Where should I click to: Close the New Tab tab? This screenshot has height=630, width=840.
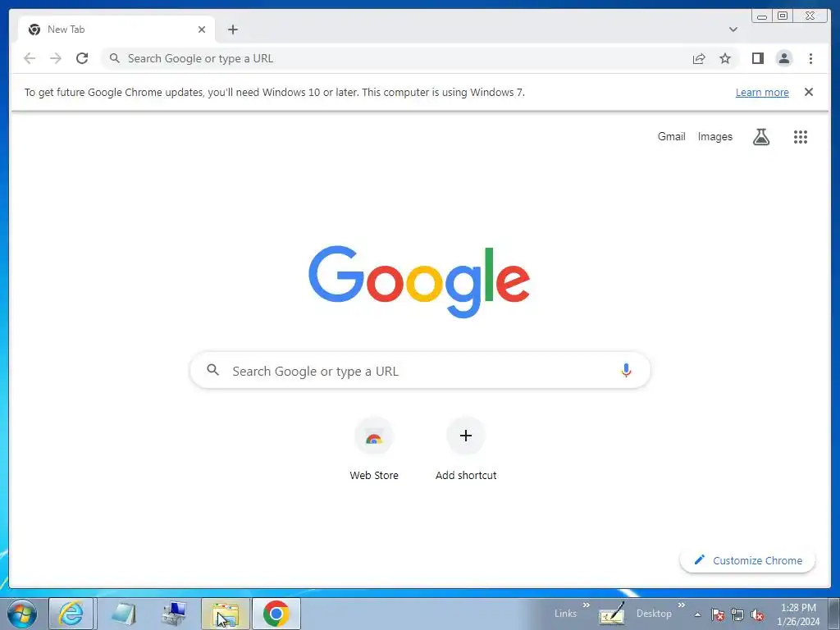click(x=202, y=30)
